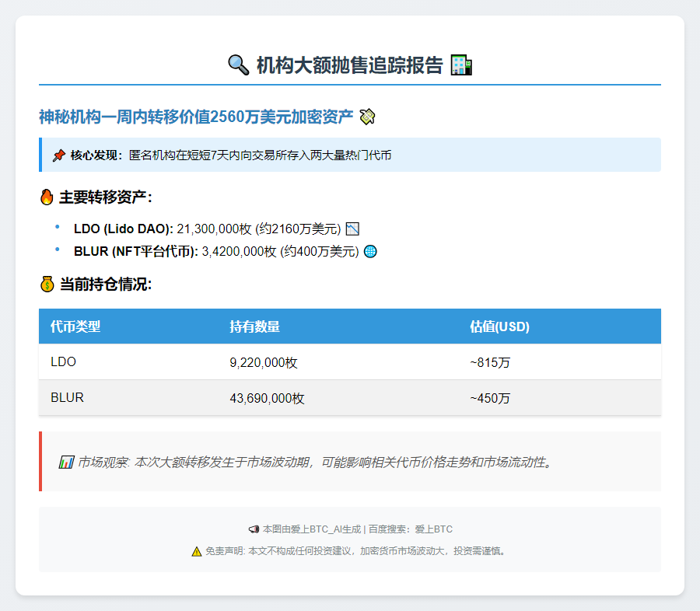Click the amount 3,4200,000枚 (约400万美元)
The height and width of the screenshot is (611, 700).
click(280, 251)
